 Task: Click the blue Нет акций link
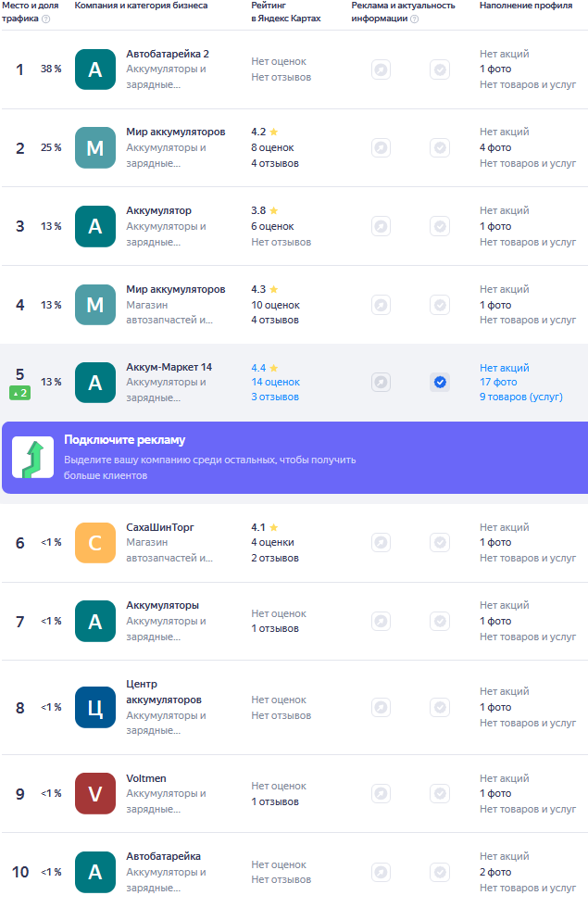pyautogui.click(x=504, y=368)
